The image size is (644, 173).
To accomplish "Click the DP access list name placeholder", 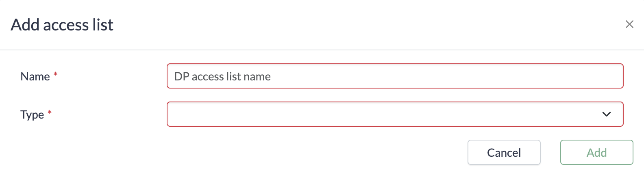I will click(222, 76).
